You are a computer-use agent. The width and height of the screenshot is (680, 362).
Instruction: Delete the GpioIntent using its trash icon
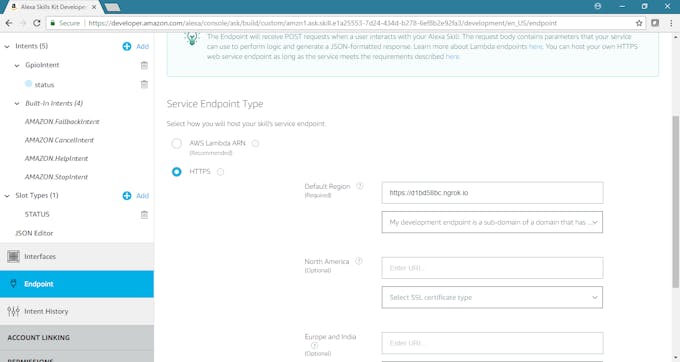coord(144,65)
